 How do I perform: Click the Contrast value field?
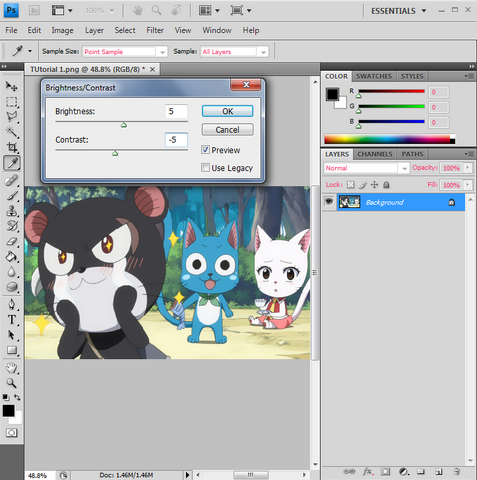click(x=176, y=140)
